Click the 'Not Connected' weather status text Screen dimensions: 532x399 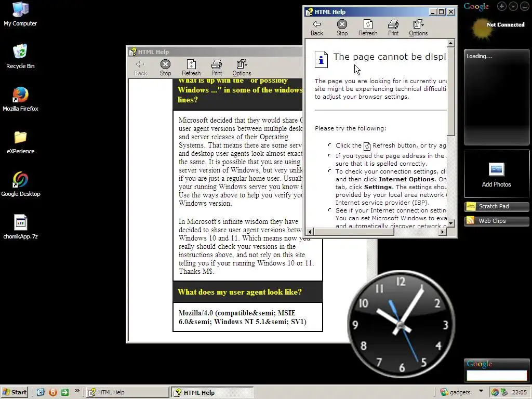tap(506, 25)
